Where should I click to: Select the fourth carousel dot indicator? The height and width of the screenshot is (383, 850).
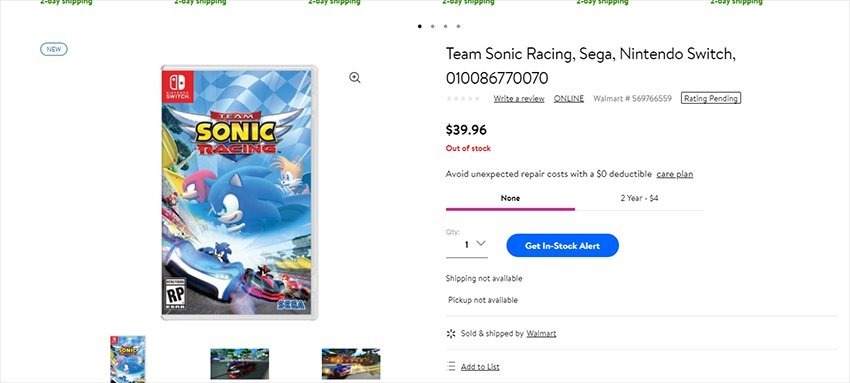(x=459, y=26)
